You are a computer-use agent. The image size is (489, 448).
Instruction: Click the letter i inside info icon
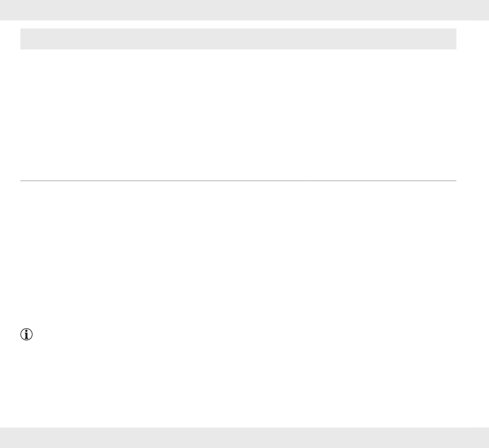point(26,334)
